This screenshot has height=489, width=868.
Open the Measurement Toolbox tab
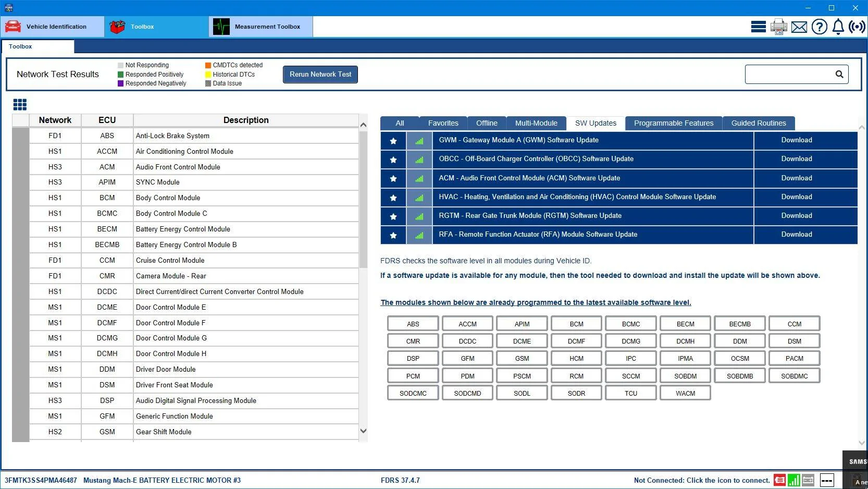point(261,27)
